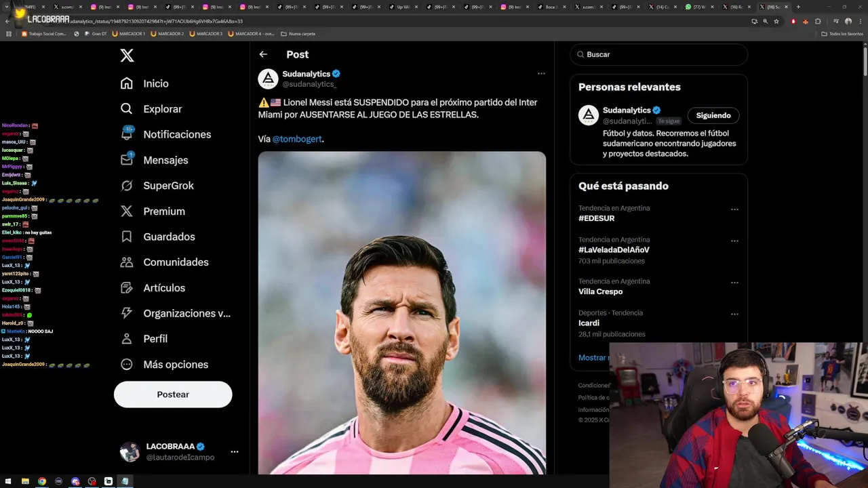Image resolution: width=868 pixels, height=488 pixels.
Task: Open the Chrome three-dot menu
Action: point(860,21)
